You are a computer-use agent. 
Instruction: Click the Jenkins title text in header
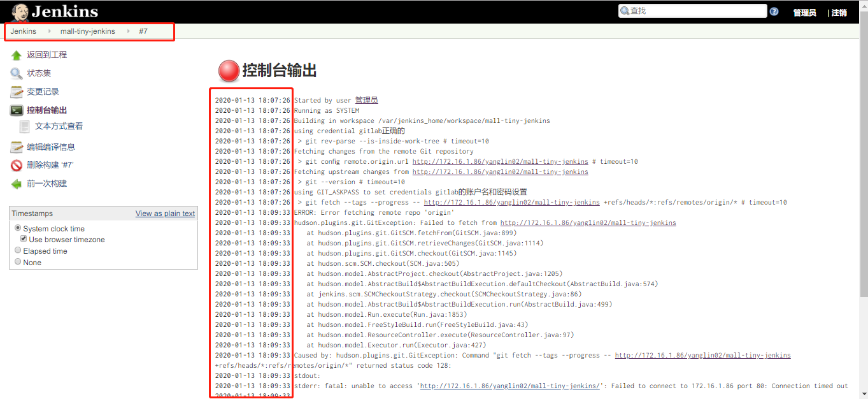64,11
